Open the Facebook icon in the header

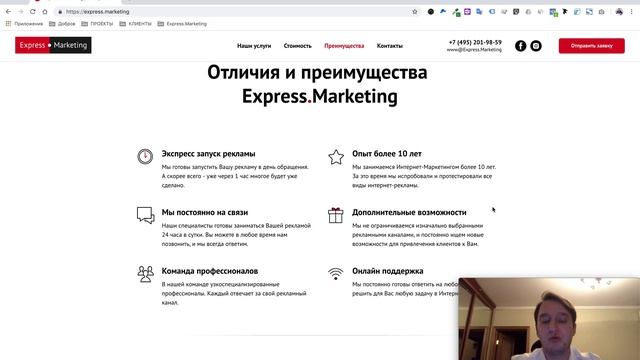[x=520, y=46]
